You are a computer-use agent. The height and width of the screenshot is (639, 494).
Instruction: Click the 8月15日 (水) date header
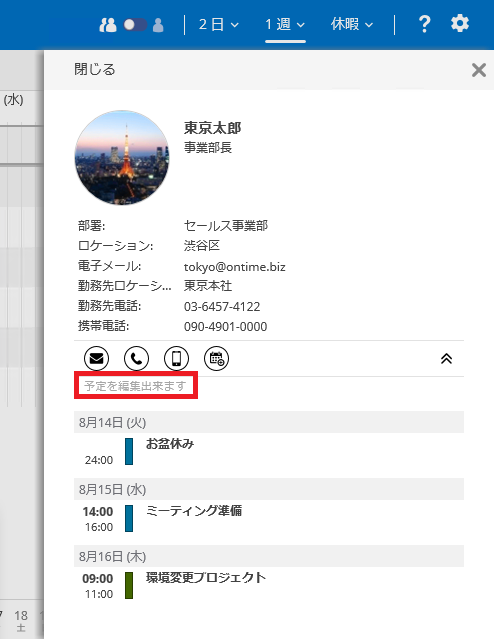coord(269,489)
